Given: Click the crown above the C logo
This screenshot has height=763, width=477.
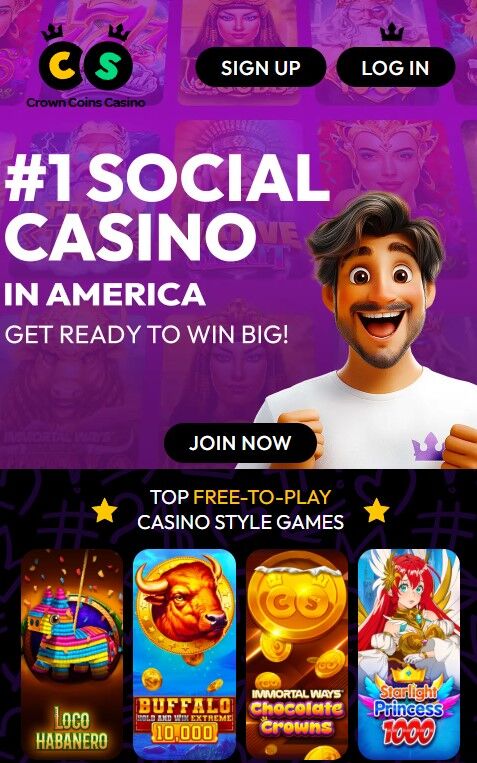Looking at the screenshot, I should [53, 34].
